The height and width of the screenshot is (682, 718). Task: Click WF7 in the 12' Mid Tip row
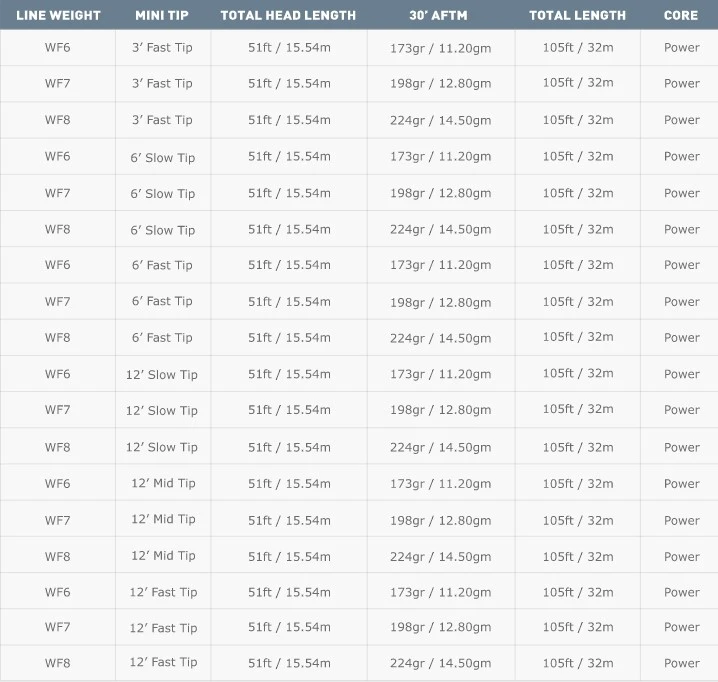tap(58, 520)
